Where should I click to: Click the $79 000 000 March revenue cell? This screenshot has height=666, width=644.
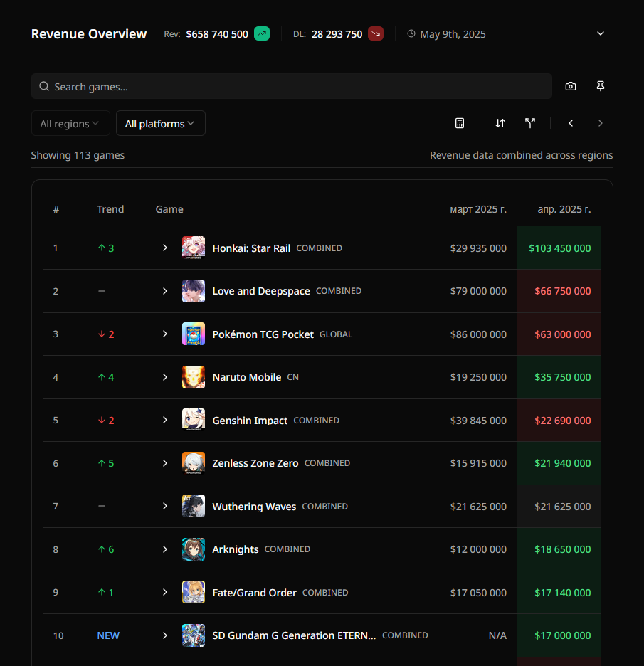(x=478, y=291)
